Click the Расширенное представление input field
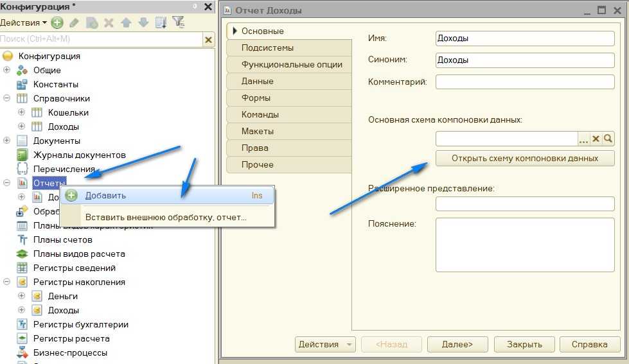 (525, 204)
